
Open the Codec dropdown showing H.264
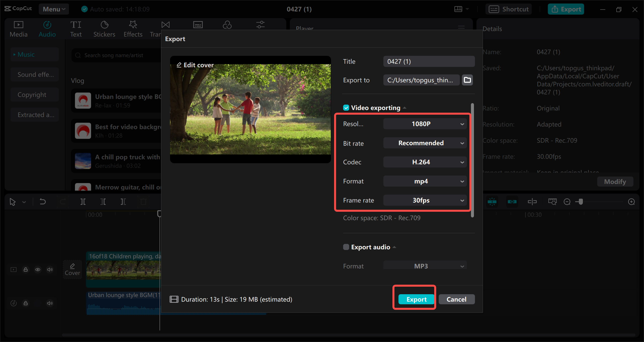pyautogui.click(x=425, y=162)
